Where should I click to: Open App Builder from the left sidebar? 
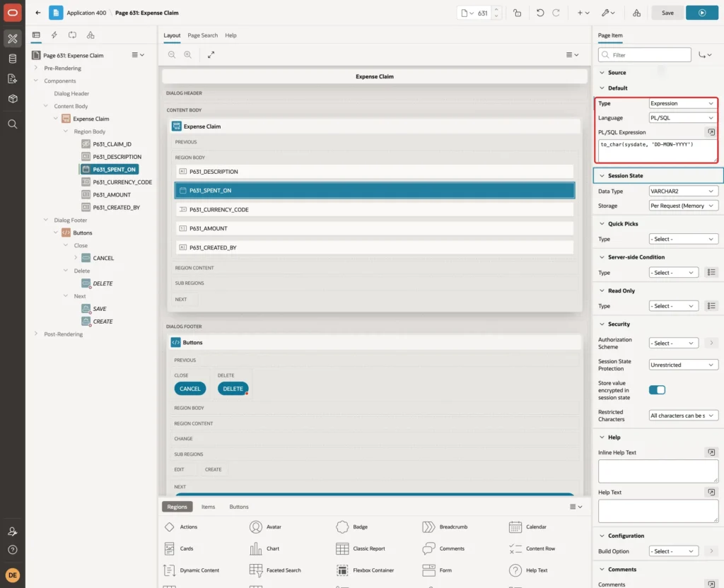pos(13,39)
